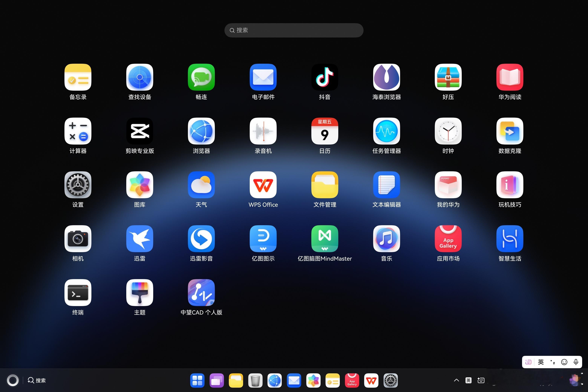Open 海泰浏览器 browser
The image size is (588, 392).
point(387,77)
